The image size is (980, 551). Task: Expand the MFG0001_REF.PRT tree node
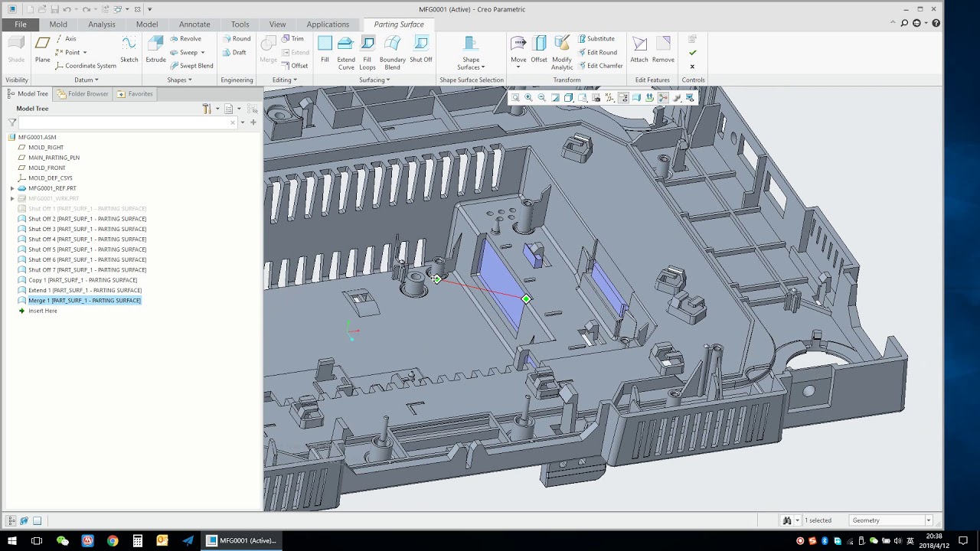tap(12, 188)
